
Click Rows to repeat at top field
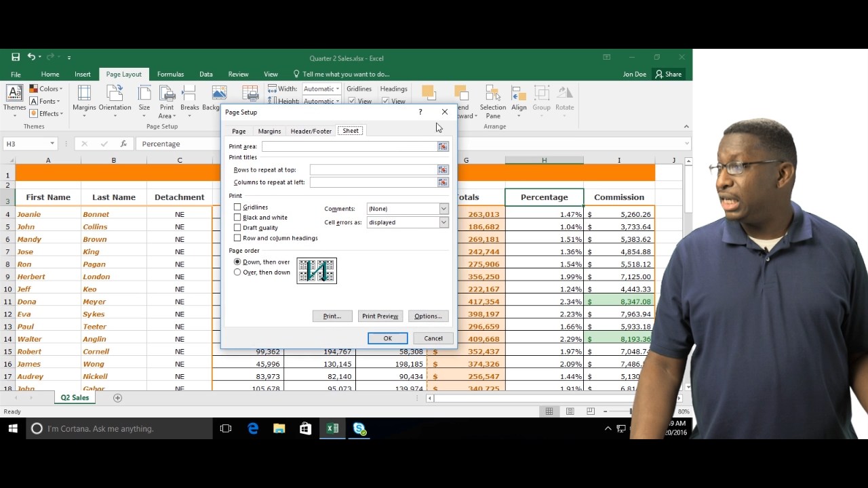coord(373,169)
